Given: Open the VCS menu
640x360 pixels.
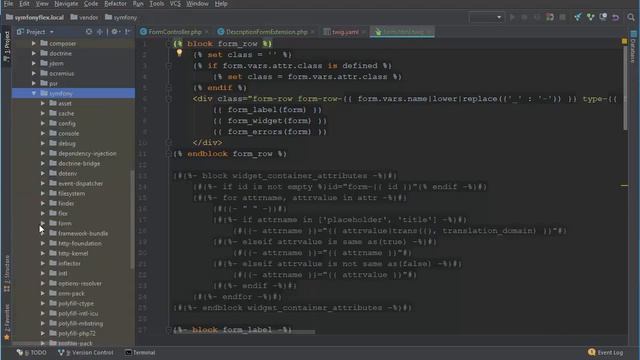Looking at the screenshot, I should [175, 4].
